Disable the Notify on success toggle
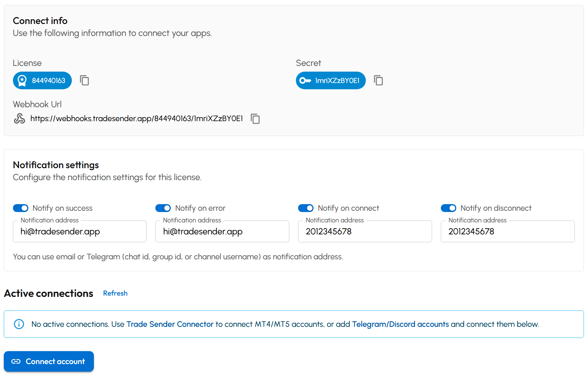This screenshot has height=377, width=588. click(21, 208)
